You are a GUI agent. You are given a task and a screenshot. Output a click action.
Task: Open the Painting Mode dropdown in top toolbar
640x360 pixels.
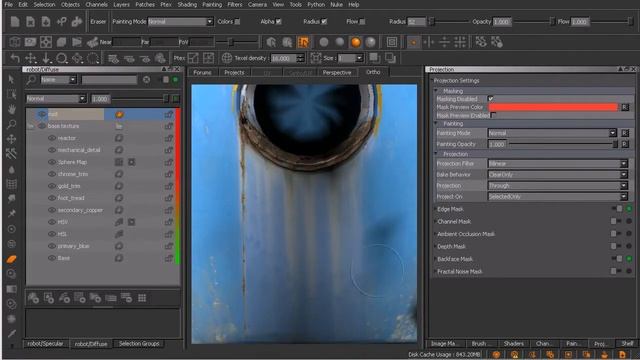click(x=180, y=22)
